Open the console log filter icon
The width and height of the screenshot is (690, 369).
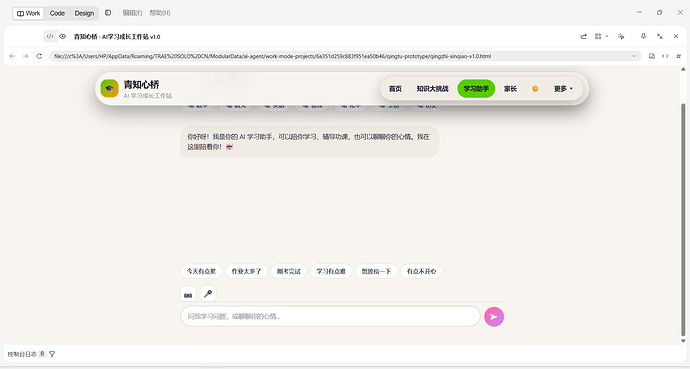click(x=52, y=354)
